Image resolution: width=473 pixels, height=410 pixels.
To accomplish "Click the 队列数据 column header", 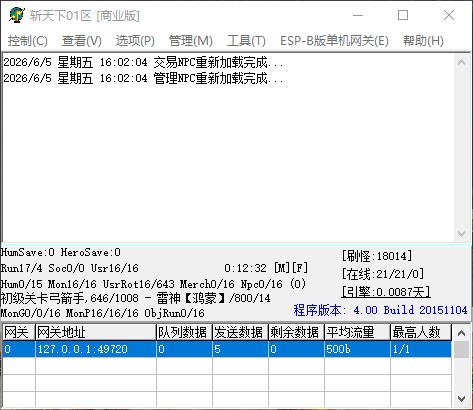I will (184, 332).
